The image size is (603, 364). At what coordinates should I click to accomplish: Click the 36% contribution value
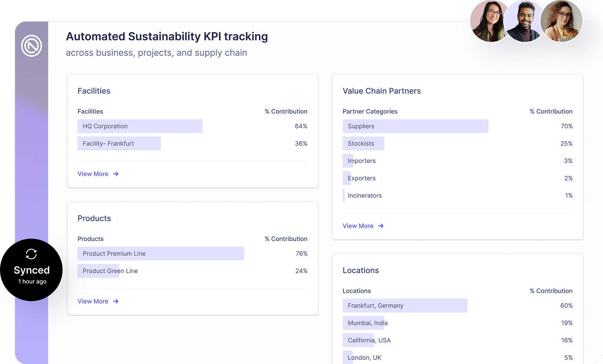(x=301, y=144)
